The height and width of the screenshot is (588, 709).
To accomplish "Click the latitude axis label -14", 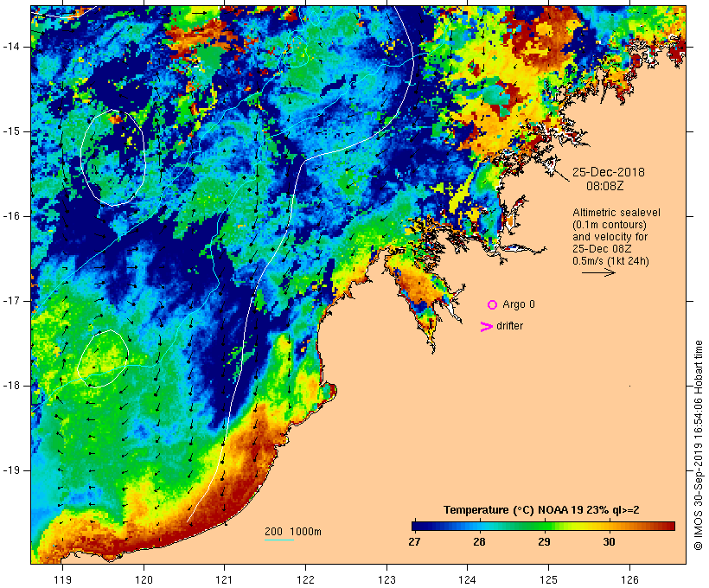I will coord(11,47).
